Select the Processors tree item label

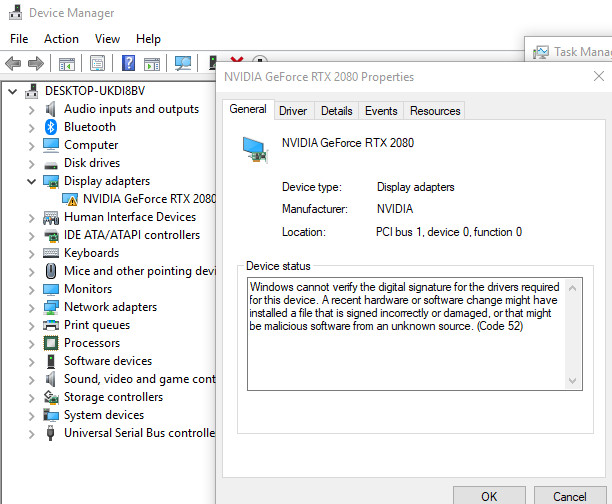[92, 343]
